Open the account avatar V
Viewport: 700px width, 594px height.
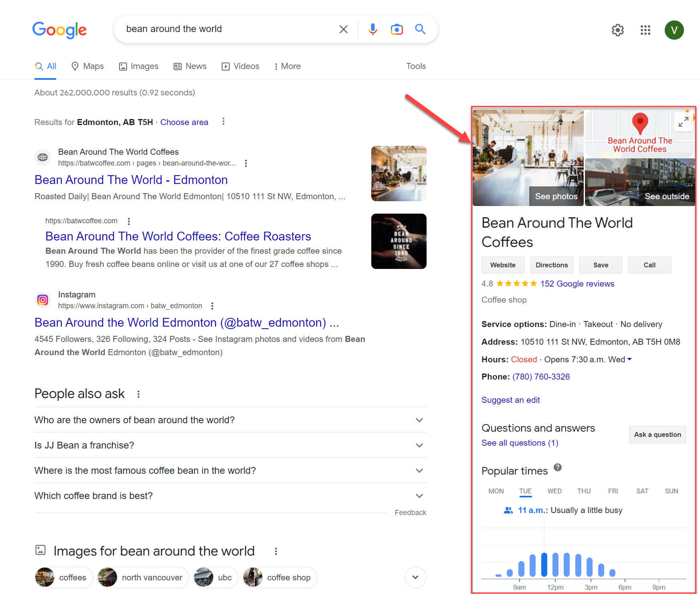(674, 30)
